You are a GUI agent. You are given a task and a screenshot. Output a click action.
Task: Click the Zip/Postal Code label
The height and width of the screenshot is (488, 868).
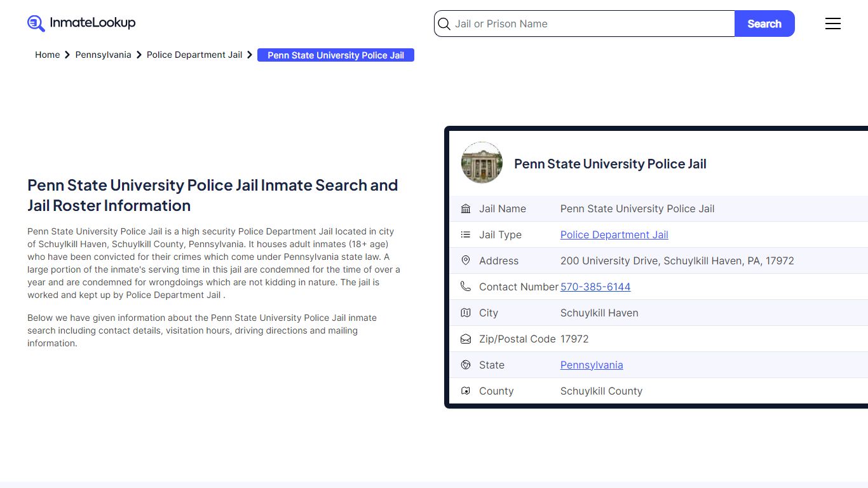tap(517, 339)
